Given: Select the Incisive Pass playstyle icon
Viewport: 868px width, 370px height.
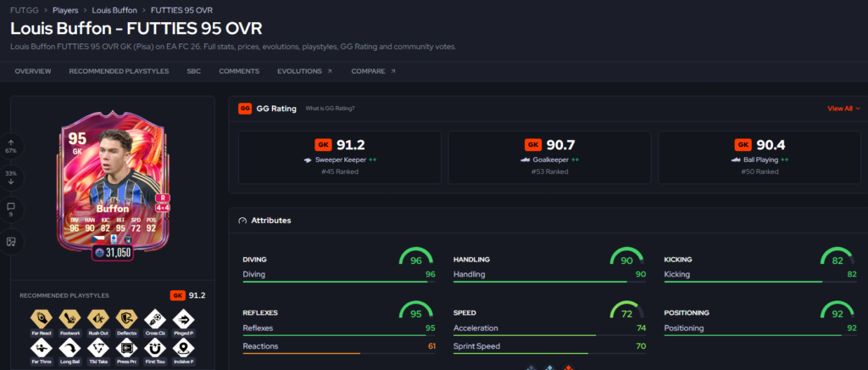Looking at the screenshot, I should [183, 348].
